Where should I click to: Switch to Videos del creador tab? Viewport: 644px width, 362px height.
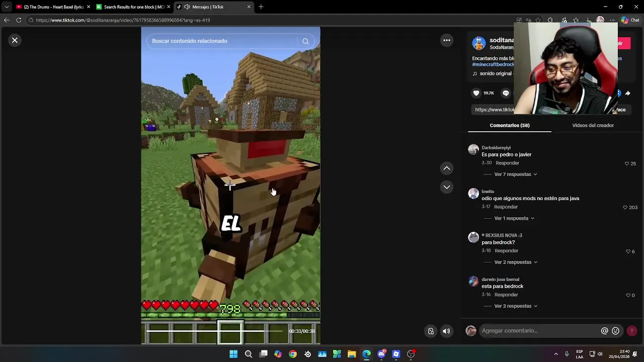593,125
